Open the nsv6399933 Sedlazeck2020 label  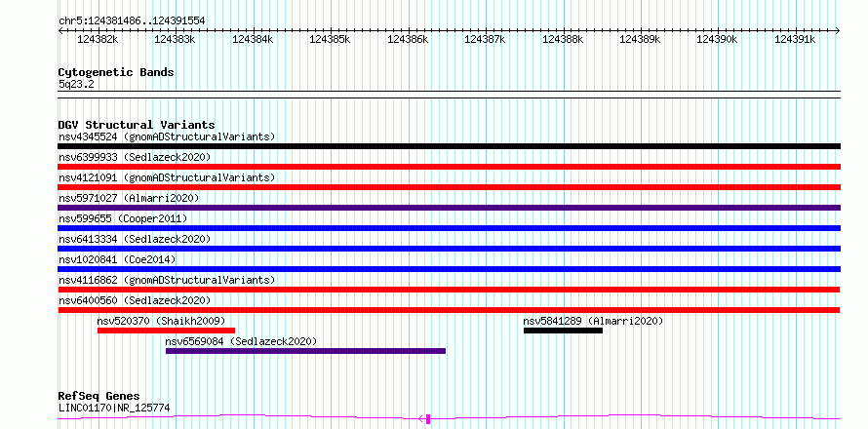coord(135,157)
